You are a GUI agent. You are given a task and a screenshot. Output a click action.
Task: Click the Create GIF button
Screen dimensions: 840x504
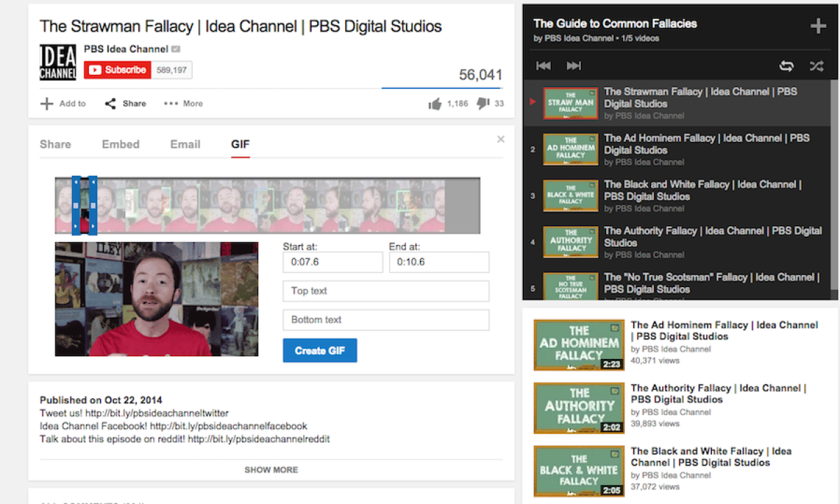(x=320, y=351)
